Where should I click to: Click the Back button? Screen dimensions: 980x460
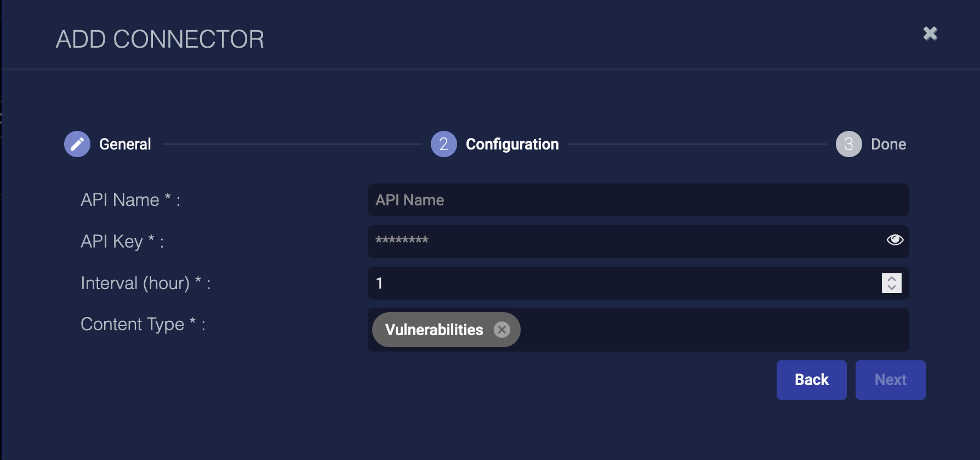tap(812, 380)
